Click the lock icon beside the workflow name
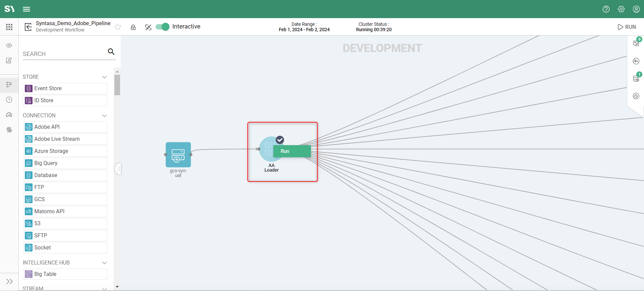The image size is (644, 291). tap(133, 27)
